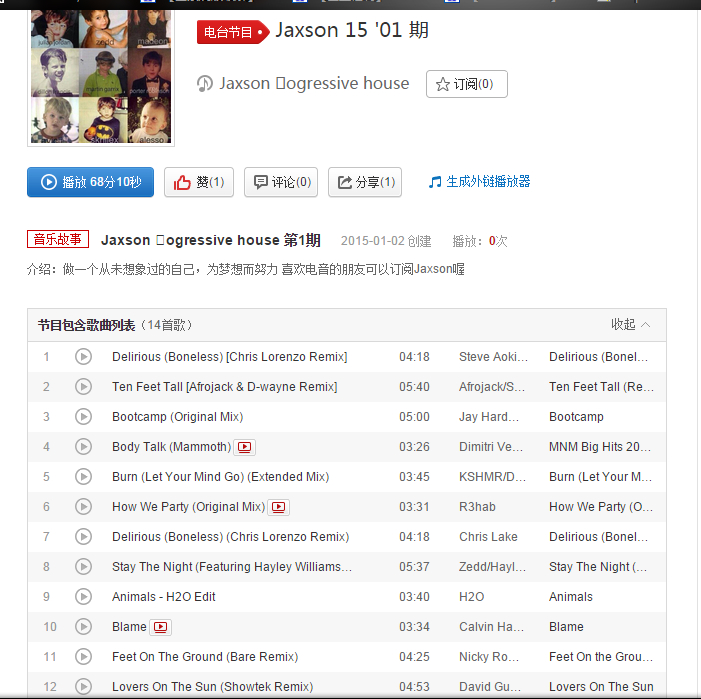Viewport: 701px width, 699px height.
Task: Play track 11 Feet On The Ground
Action: tap(83, 657)
